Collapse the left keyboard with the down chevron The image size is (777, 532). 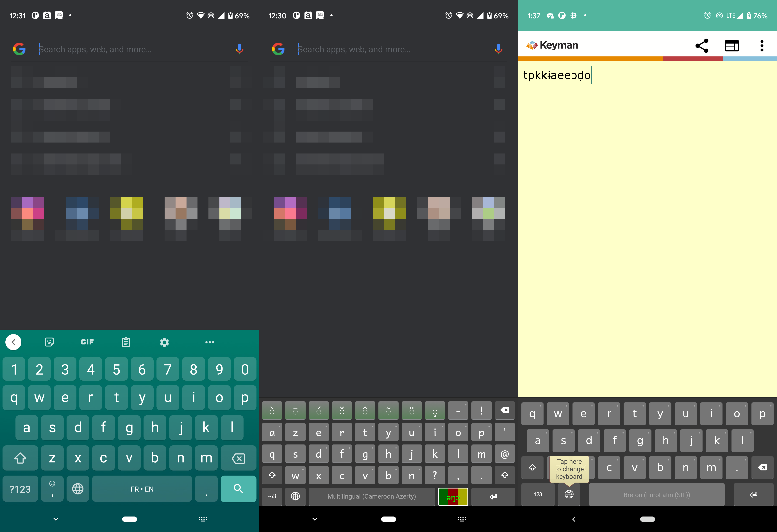55,519
